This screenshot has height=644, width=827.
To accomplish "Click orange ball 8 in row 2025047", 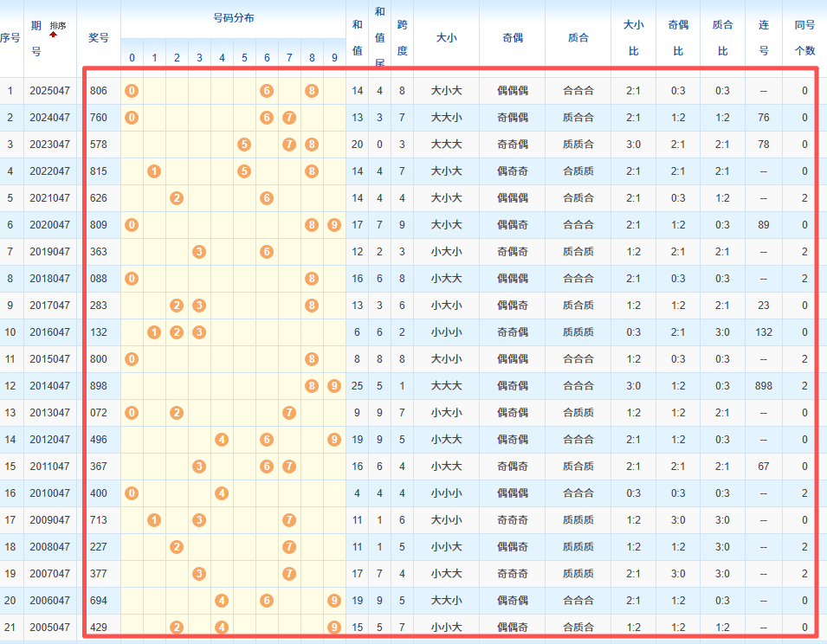I will [312, 91].
